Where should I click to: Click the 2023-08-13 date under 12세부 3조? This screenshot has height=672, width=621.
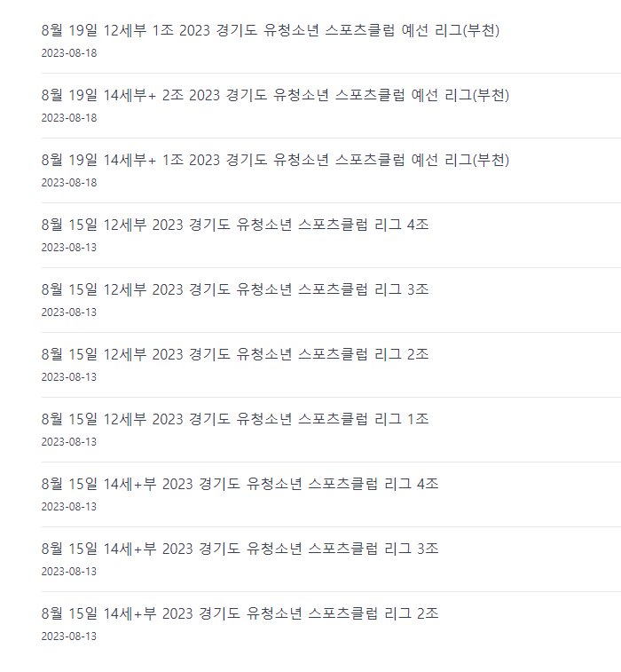69,312
